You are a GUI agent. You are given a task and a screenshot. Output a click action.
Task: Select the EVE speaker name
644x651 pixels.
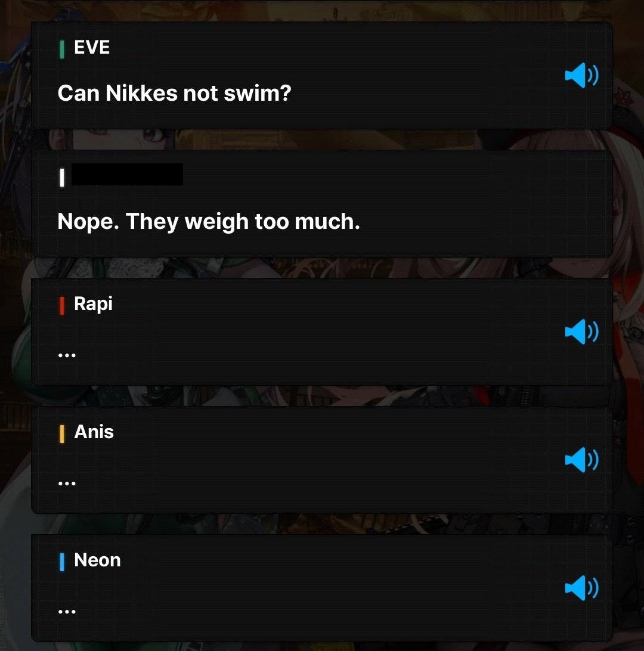tap(92, 47)
